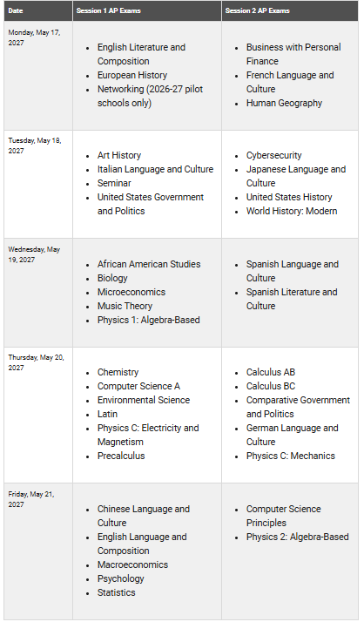The width and height of the screenshot is (364, 622).
Task: Select Networking (2026-27 pilot schools only)
Action: pyautogui.click(x=150, y=96)
